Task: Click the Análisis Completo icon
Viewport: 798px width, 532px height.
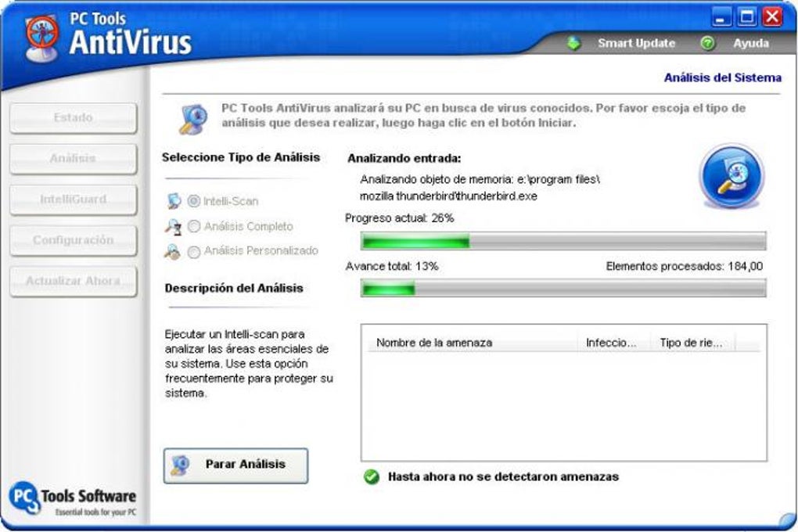Action: coord(174,227)
